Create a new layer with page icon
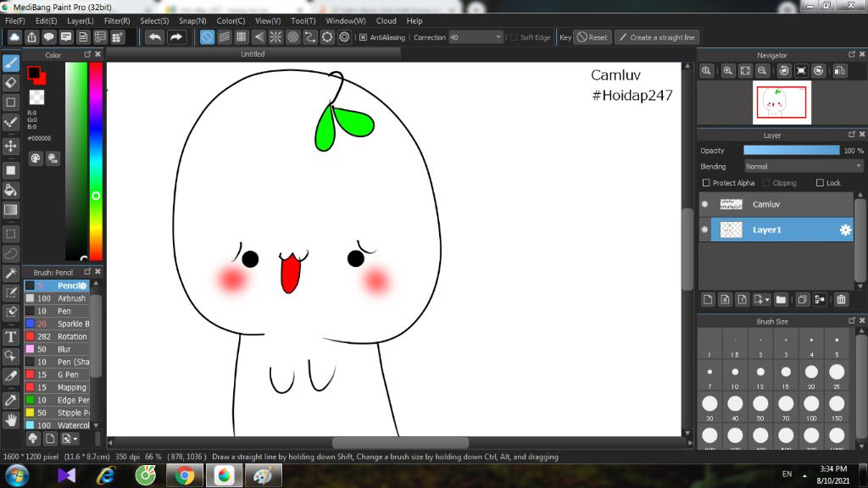Viewport: 868px width, 488px height. tap(708, 299)
